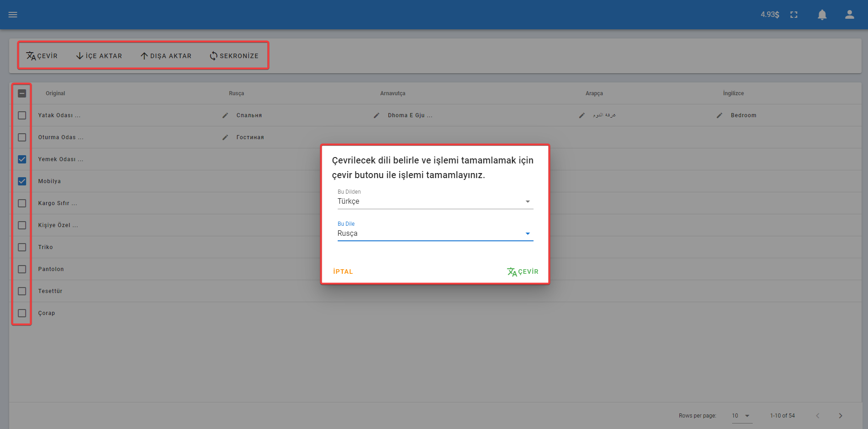
Task: Click the Arapça column header
Action: 594,93
